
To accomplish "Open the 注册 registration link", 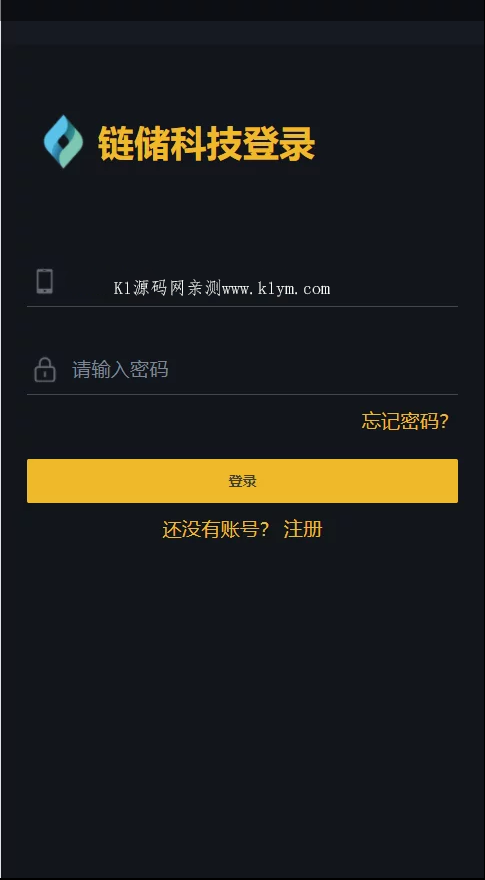I will pos(303,529).
